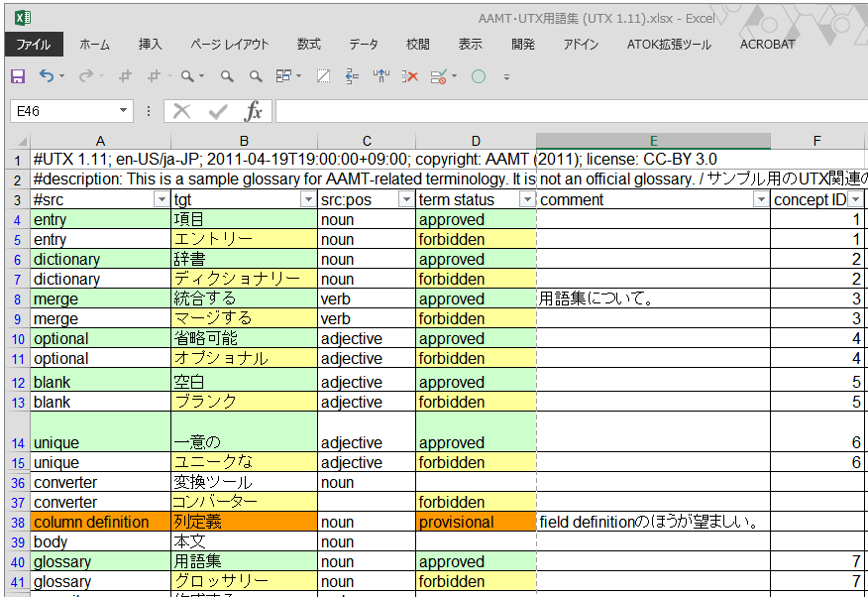This screenshot has width=868, height=597.
Task: Click the Insert Function fx icon
Action: point(254,111)
